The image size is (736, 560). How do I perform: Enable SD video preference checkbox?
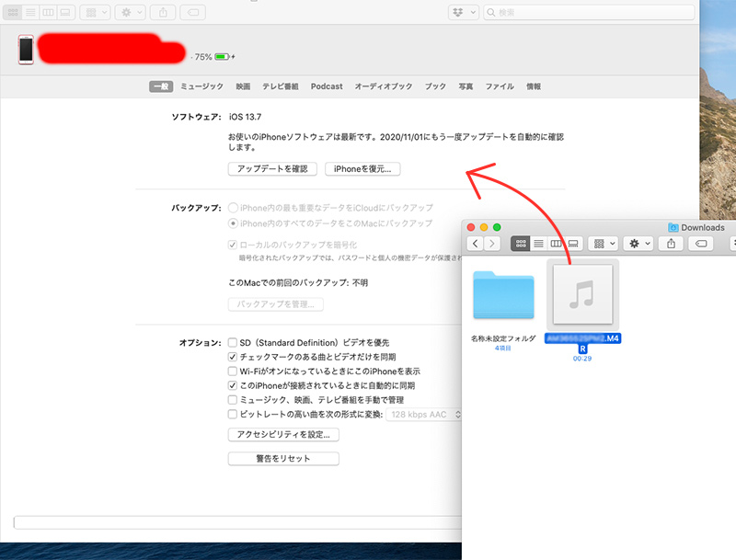233,342
